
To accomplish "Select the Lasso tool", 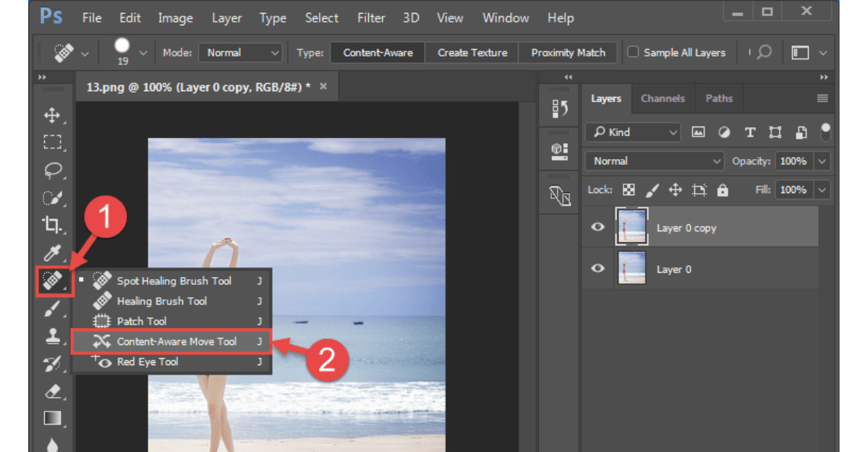I will tap(53, 169).
